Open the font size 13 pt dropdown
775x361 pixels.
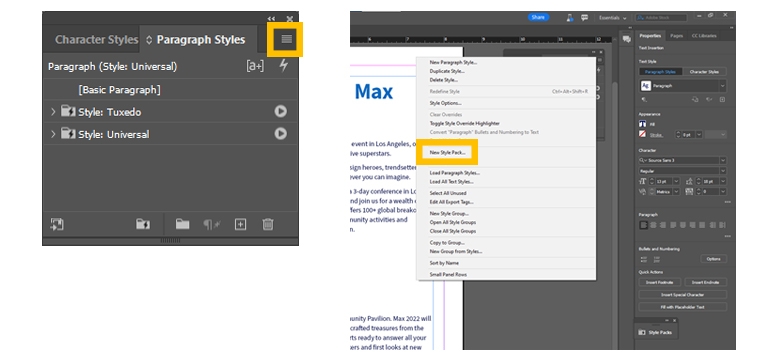(x=677, y=181)
